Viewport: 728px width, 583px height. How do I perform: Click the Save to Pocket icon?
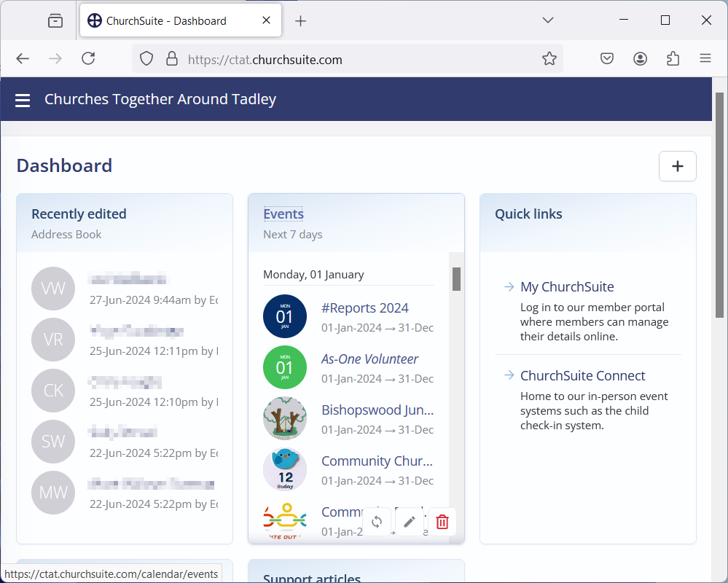607,58
